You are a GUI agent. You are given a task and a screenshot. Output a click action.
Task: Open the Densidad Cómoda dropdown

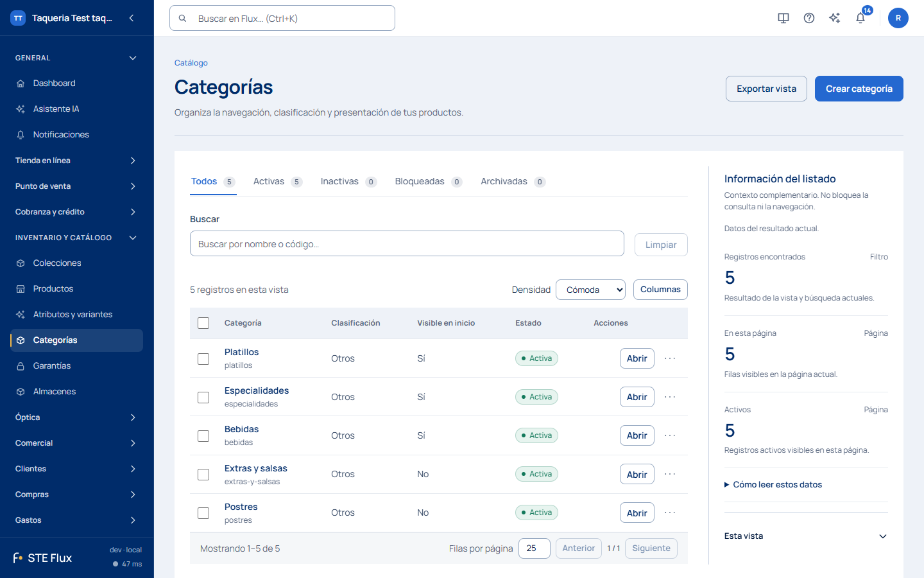tap(590, 290)
